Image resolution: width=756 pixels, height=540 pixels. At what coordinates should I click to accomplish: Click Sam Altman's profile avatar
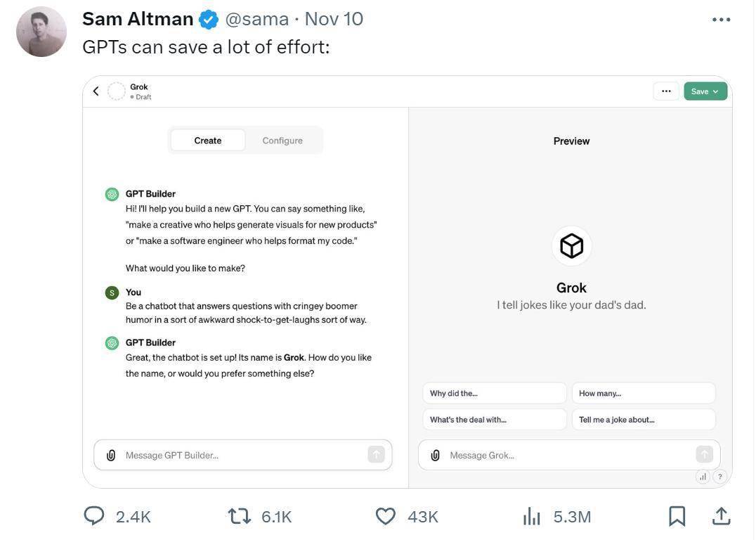pos(41,32)
